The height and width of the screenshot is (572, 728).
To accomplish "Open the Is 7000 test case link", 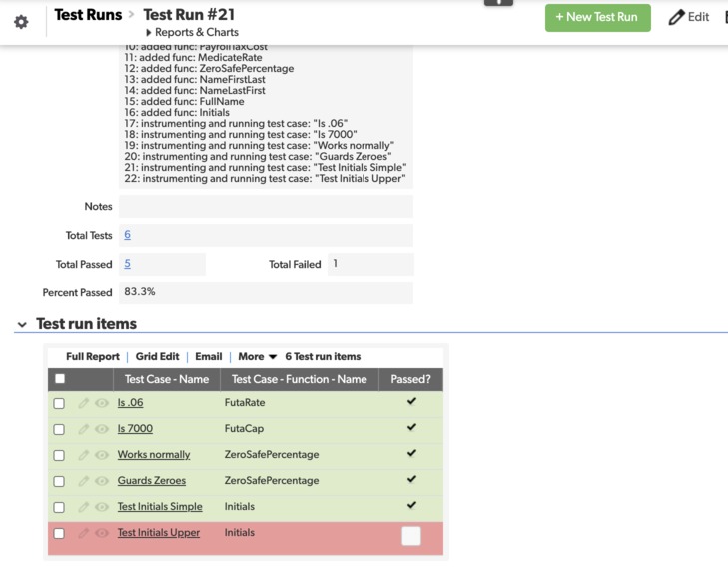I will [x=135, y=429].
